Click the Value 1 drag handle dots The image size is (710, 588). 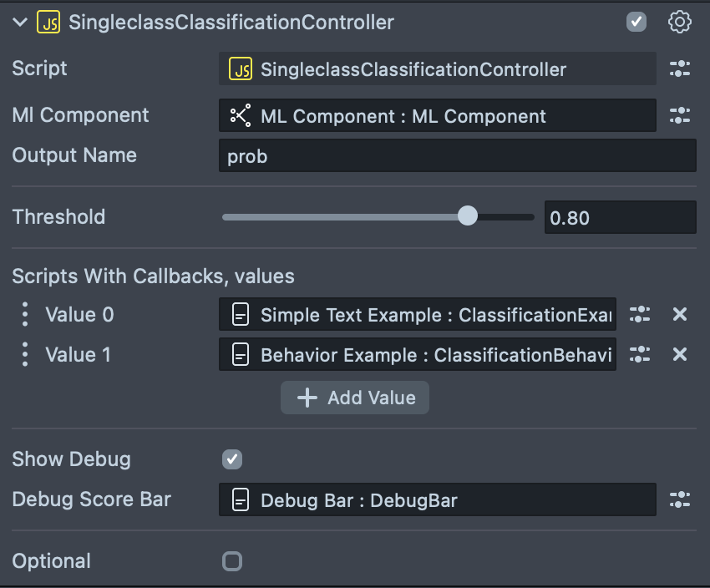pos(25,355)
